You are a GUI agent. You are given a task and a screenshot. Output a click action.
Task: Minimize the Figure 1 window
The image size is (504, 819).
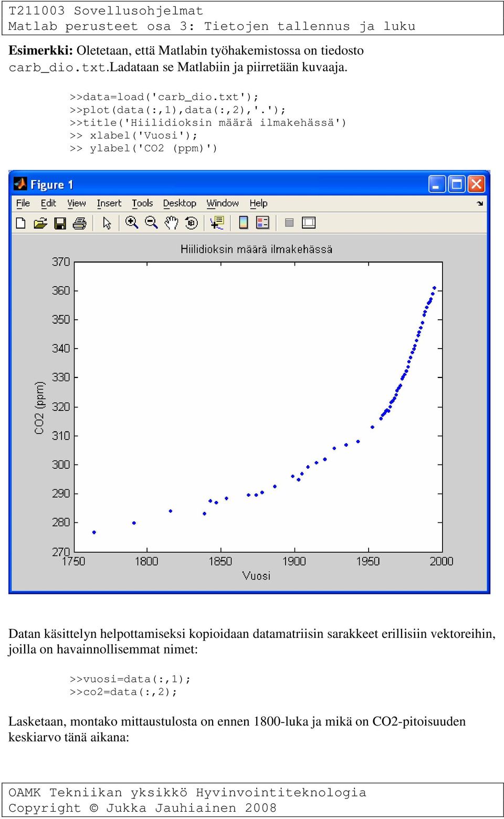point(437,184)
